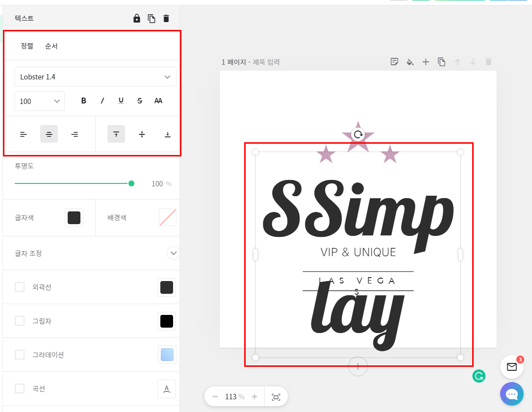
Task: Open the chat support bubble
Action: [511, 394]
